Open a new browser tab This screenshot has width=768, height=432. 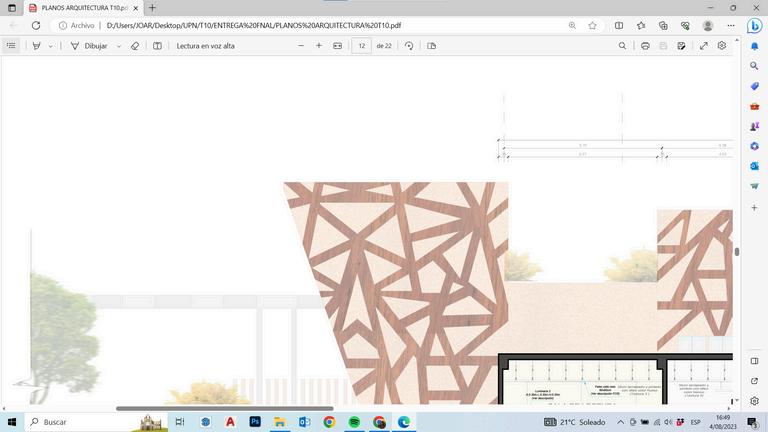152,8
